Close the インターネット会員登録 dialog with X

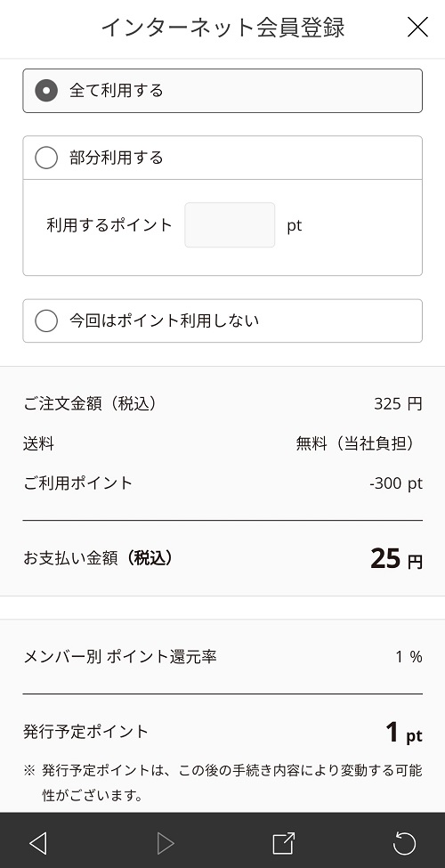(x=417, y=27)
